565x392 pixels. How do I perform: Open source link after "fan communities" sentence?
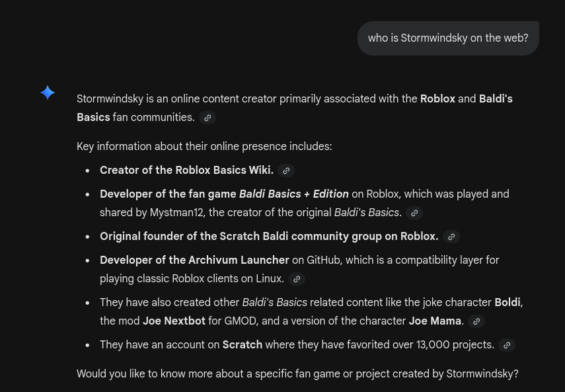(207, 118)
